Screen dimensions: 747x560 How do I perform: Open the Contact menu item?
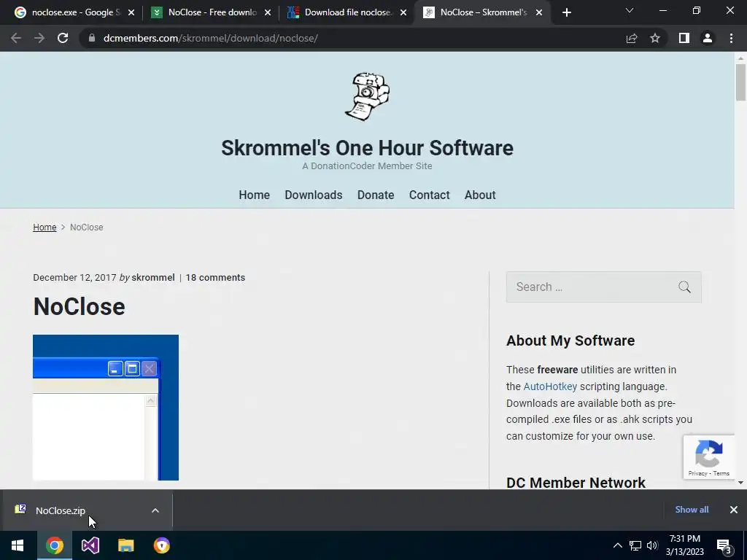tap(429, 195)
